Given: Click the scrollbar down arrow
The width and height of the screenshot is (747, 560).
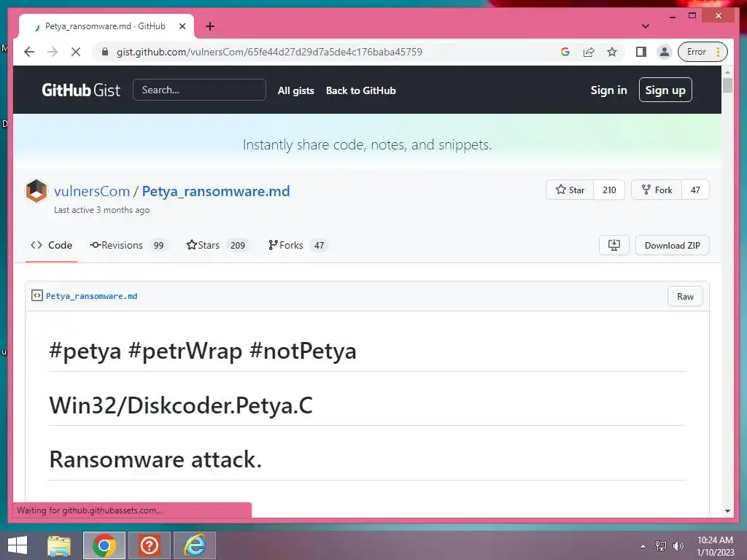Looking at the screenshot, I should coord(727,511).
